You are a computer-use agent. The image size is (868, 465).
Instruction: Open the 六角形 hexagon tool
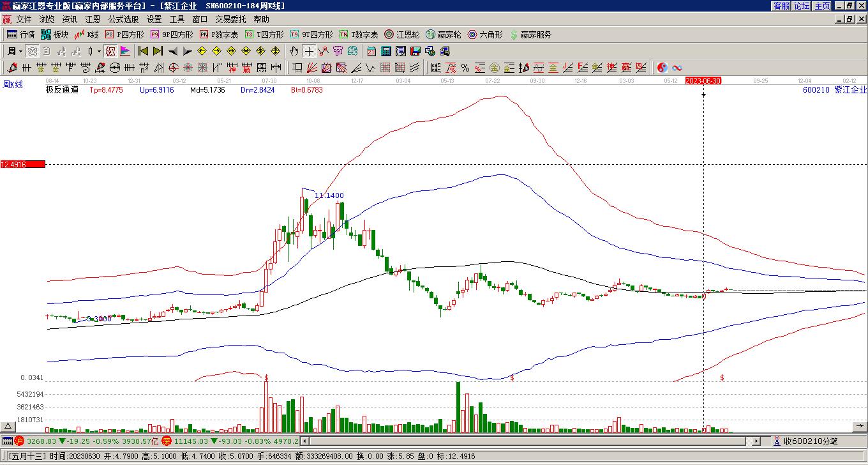click(x=485, y=34)
